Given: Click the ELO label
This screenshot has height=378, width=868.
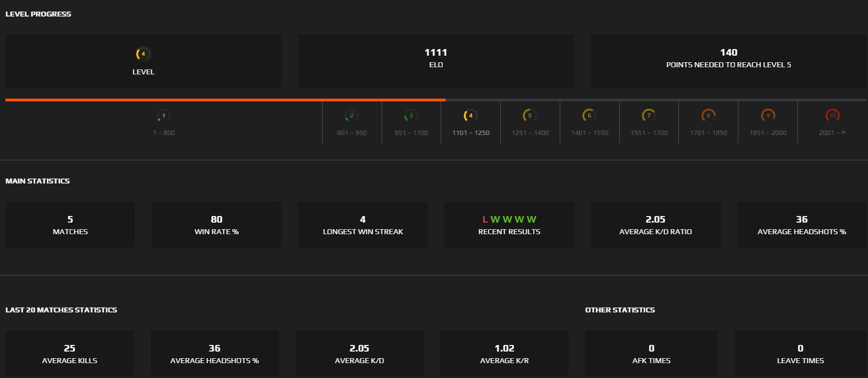Looking at the screenshot, I should (436, 65).
